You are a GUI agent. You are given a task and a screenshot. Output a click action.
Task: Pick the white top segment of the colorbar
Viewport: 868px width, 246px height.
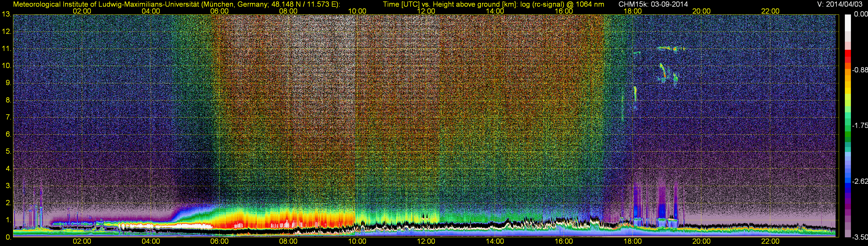point(847,23)
